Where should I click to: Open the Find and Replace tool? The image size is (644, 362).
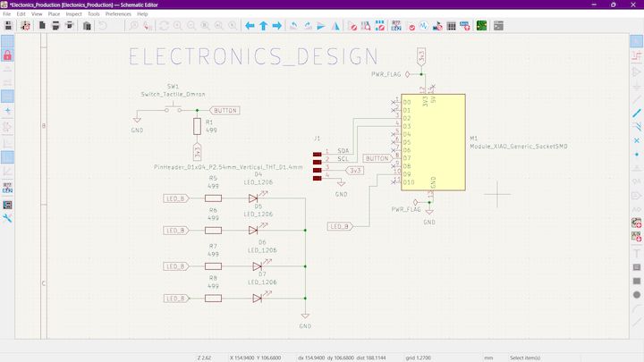[x=148, y=26]
